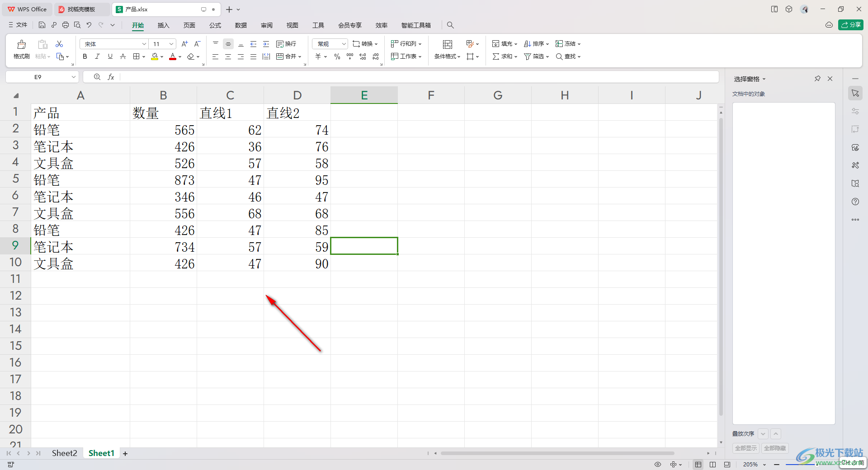Viewport: 868px width, 470px height.
Task: Click the Freeze panes (冻结) button
Action: tap(568, 44)
